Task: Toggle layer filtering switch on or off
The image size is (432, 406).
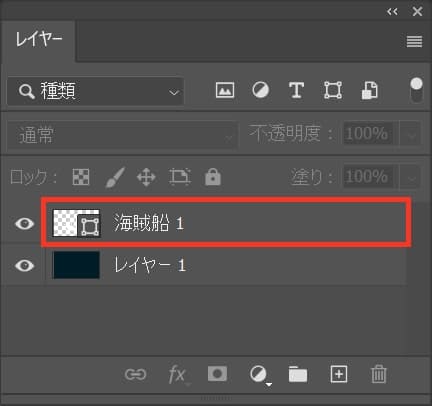Action: click(x=416, y=90)
